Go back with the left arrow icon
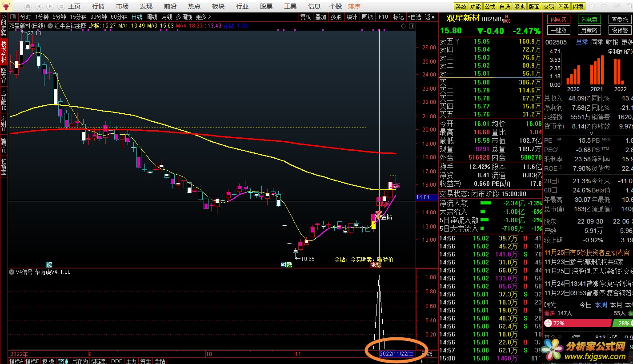Image resolution: width=633 pixels, height=364 pixels. click(39, 6)
